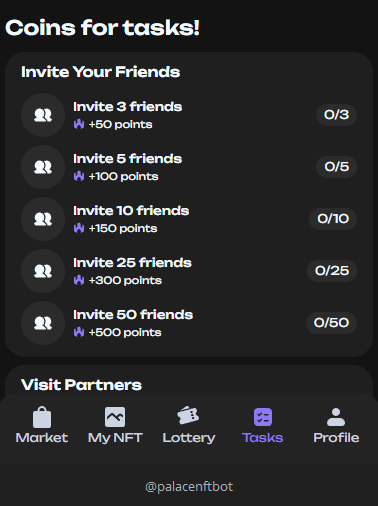Click the 0/5 progress badge
378x506 pixels.
tap(337, 167)
